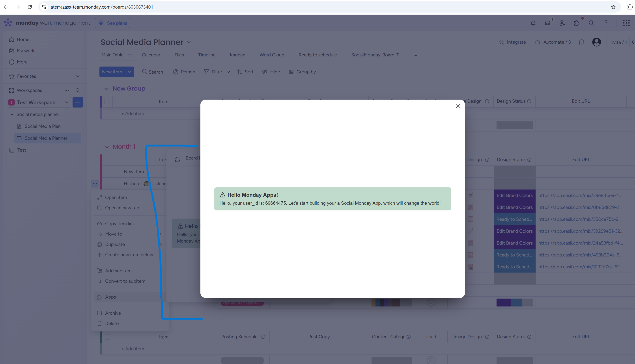The width and height of the screenshot is (635, 364).
Task: Open the toolbar more options ellipsis
Action: coord(327,72)
